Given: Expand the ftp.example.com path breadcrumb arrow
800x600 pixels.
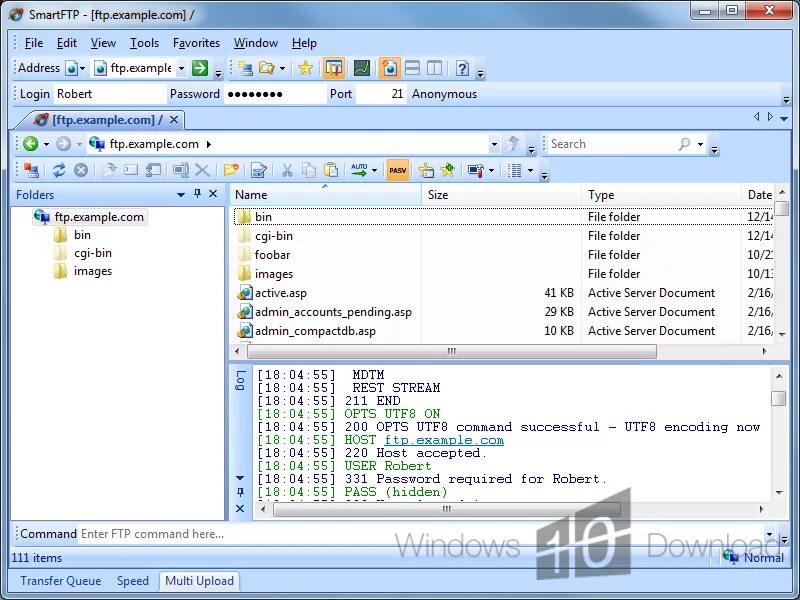Looking at the screenshot, I should 209,144.
